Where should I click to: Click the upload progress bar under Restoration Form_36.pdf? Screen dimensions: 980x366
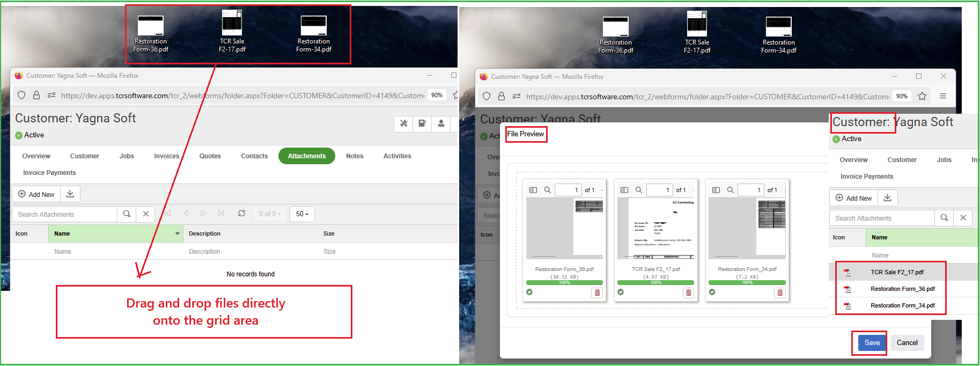tap(564, 282)
